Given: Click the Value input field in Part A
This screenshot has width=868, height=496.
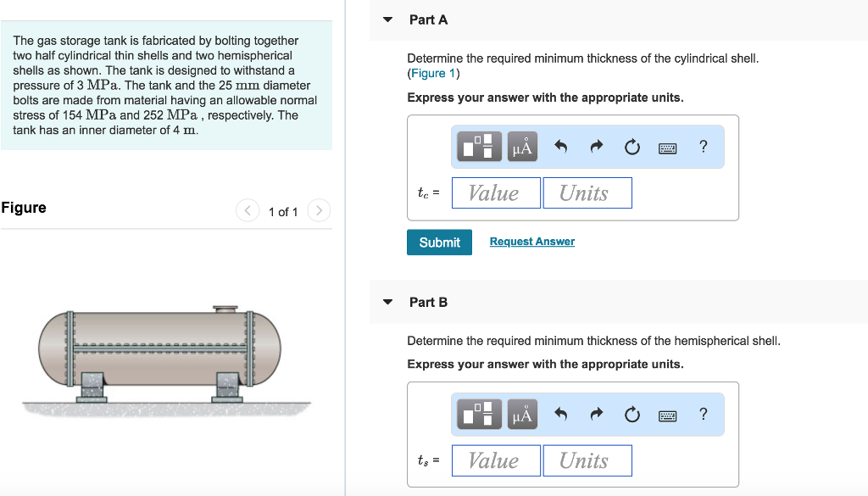Looking at the screenshot, I should (496, 192).
